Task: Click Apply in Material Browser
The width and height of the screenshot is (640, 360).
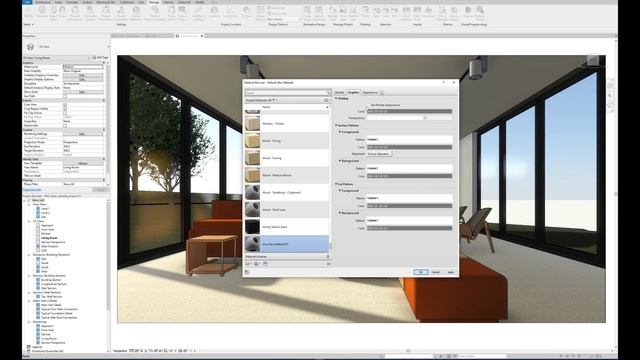Action: [451, 272]
